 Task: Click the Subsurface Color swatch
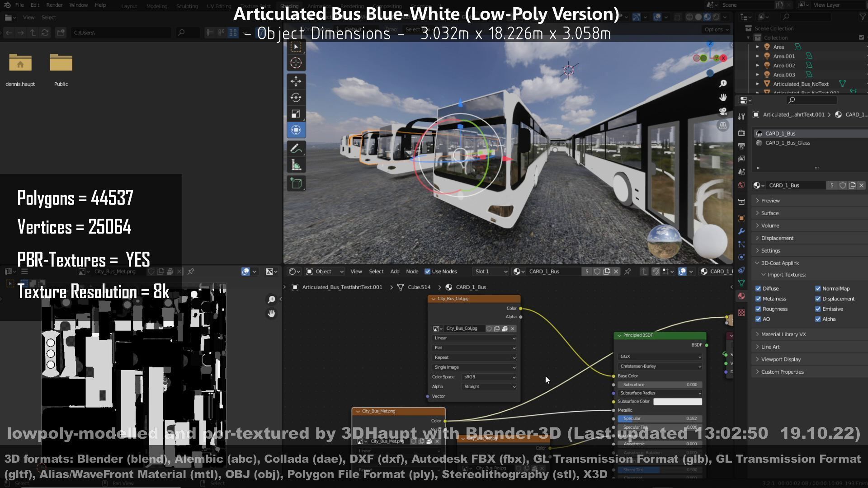click(678, 402)
